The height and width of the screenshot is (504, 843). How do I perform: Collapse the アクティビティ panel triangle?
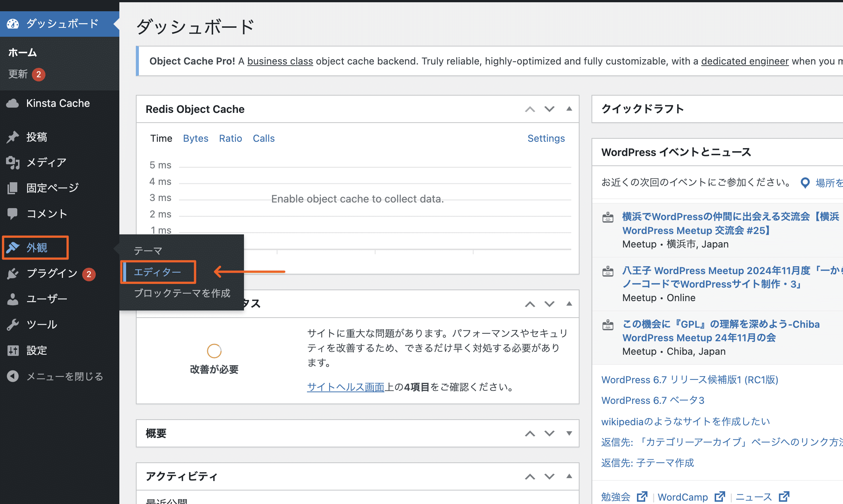coord(569,476)
